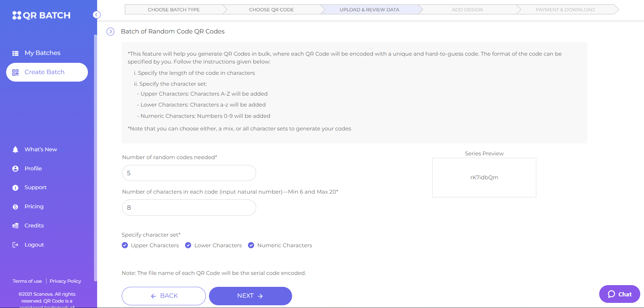The image size is (644, 308).
Task: Open Profile page
Action: click(33, 169)
